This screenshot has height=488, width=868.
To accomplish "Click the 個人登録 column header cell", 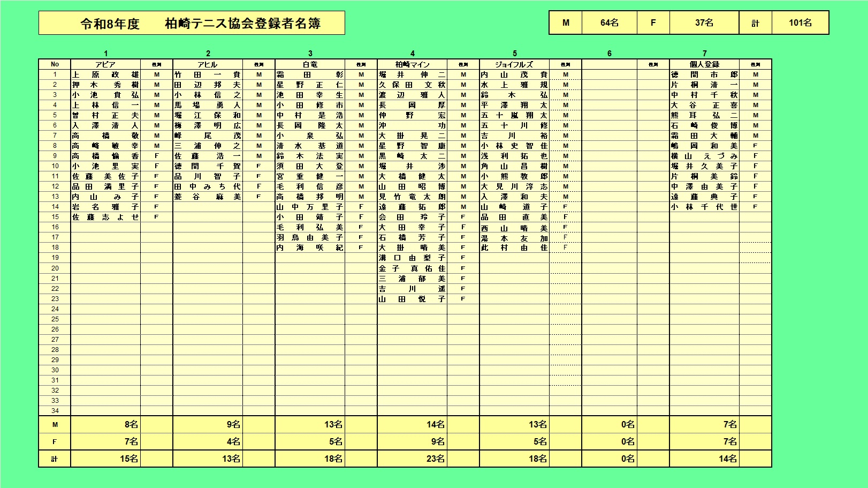I will pyautogui.click(x=704, y=64).
